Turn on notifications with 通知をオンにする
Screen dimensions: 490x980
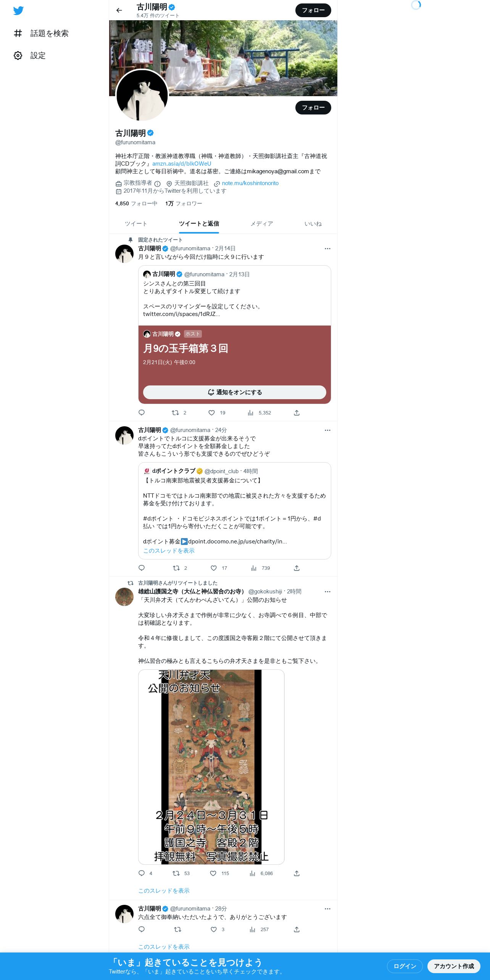[x=234, y=392]
